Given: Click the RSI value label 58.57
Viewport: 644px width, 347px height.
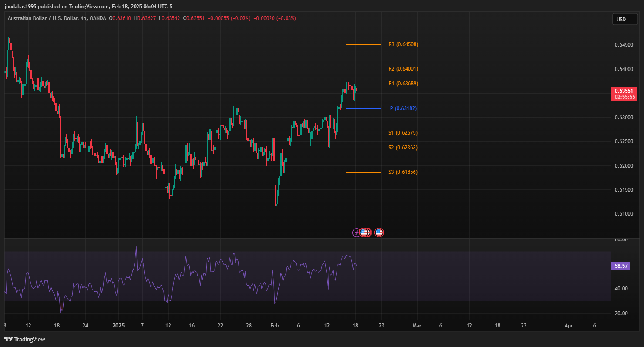Looking at the screenshot, I should coord(620,266).
